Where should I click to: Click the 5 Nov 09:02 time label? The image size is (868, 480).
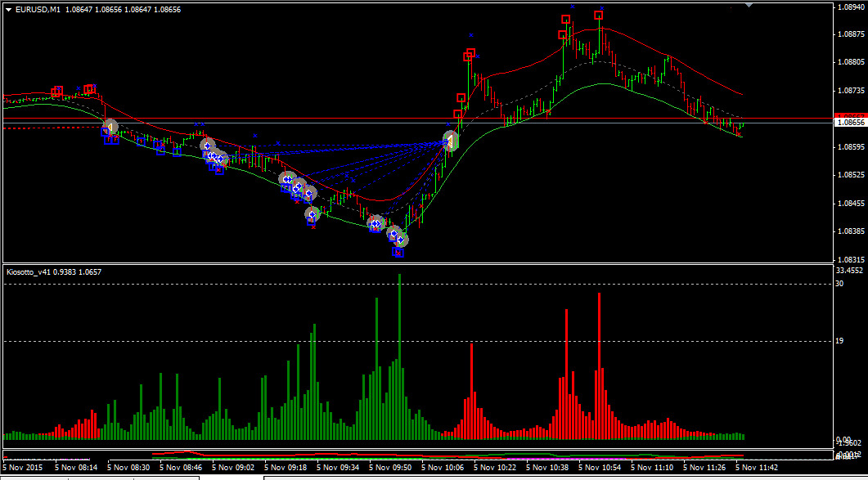tap(232, 467)
